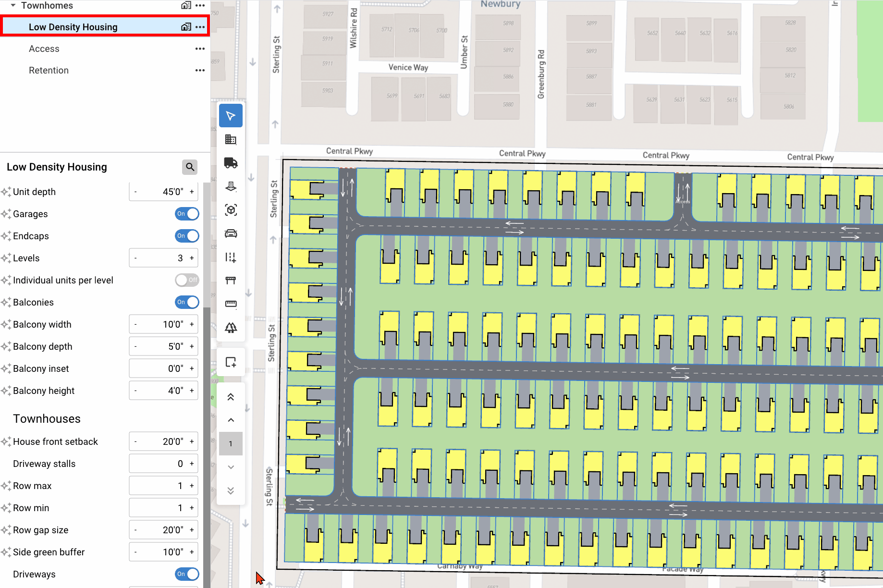The height and width of the screenshot is (588, 883).
Task: Select the building tool in toolbar
Action: tap(231, 139)
